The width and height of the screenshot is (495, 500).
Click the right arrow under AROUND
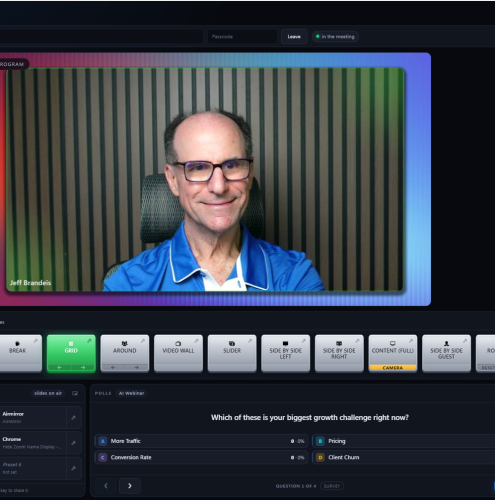[x=137, y=367]
